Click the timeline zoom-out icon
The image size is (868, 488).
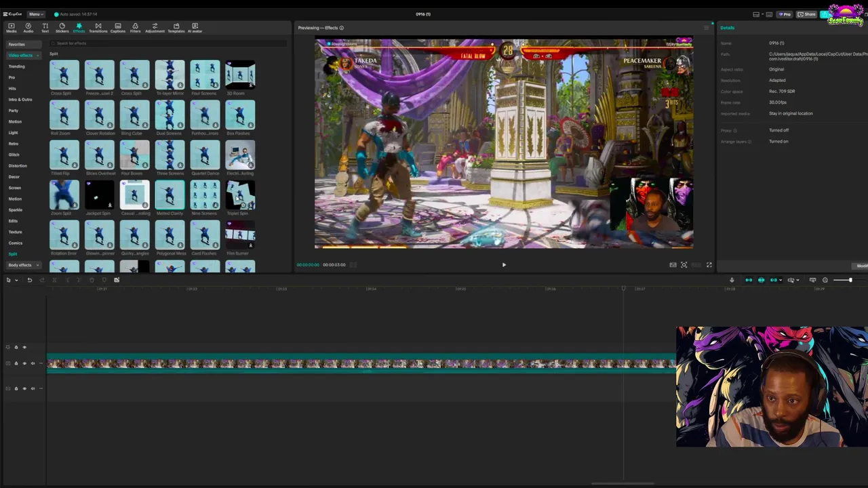[825, 280]
